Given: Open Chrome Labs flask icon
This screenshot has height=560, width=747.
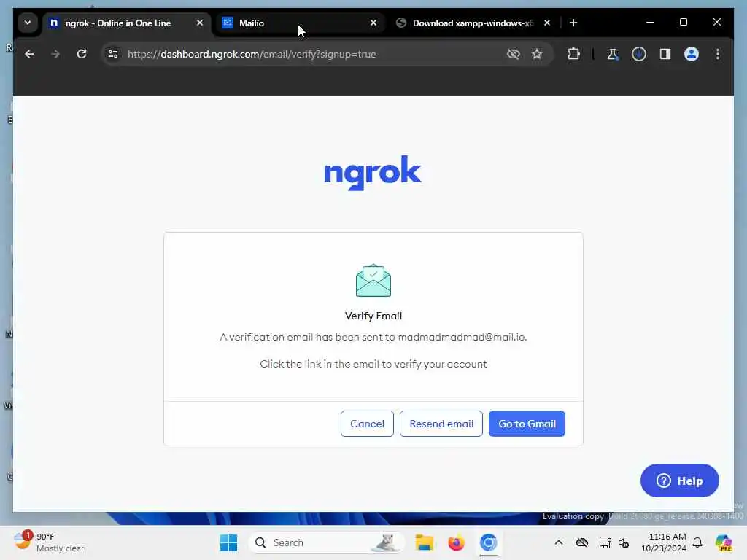Looking at the screenshot, I should pos(613,54).
